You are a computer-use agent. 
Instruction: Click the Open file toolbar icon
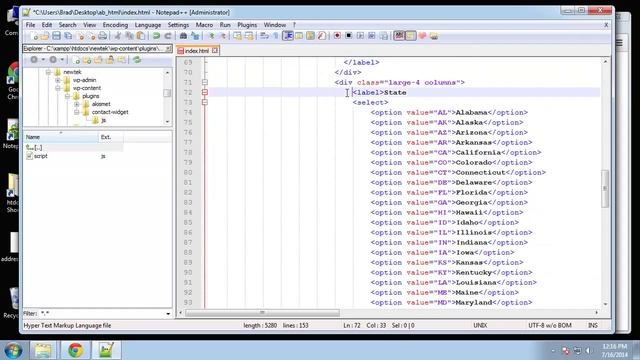click(44, 36)
